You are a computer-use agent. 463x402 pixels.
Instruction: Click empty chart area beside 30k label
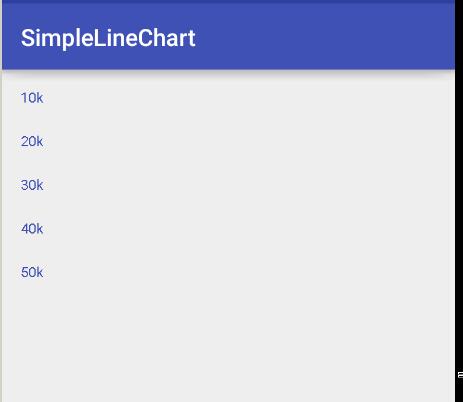[x=248, y=185]
